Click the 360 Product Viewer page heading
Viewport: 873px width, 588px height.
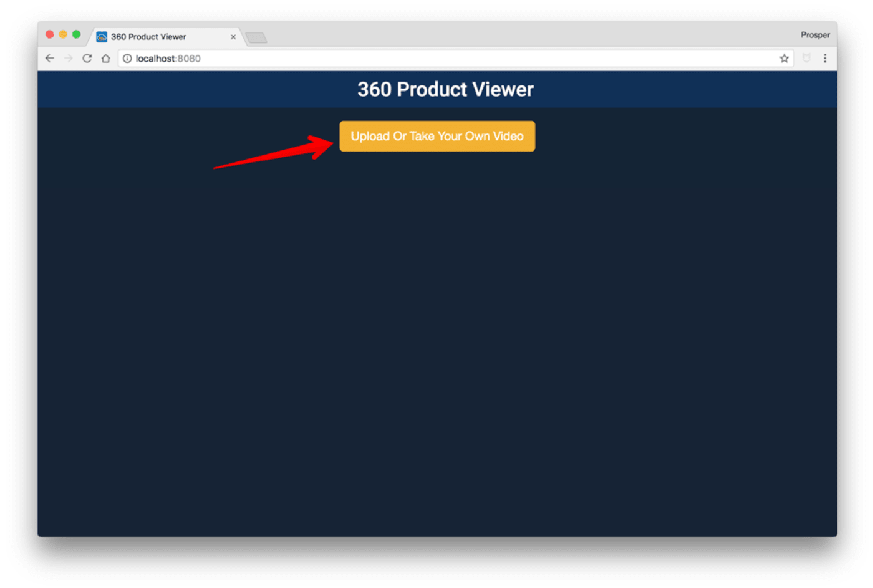445,89
